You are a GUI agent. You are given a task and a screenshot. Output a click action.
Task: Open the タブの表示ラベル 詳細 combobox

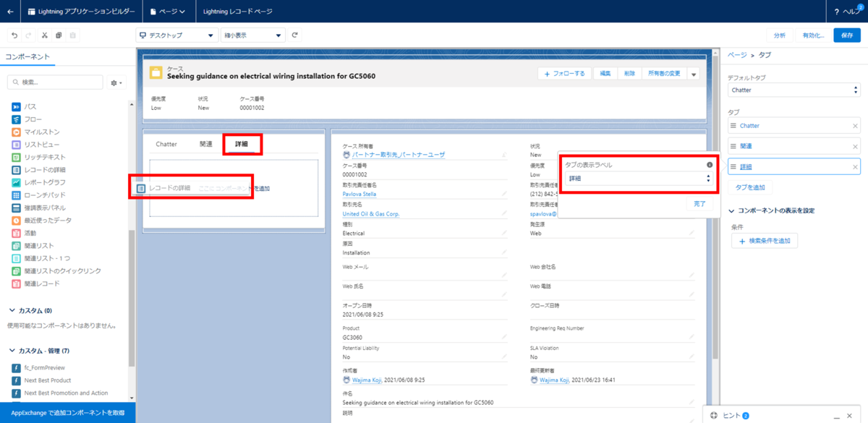637,178
